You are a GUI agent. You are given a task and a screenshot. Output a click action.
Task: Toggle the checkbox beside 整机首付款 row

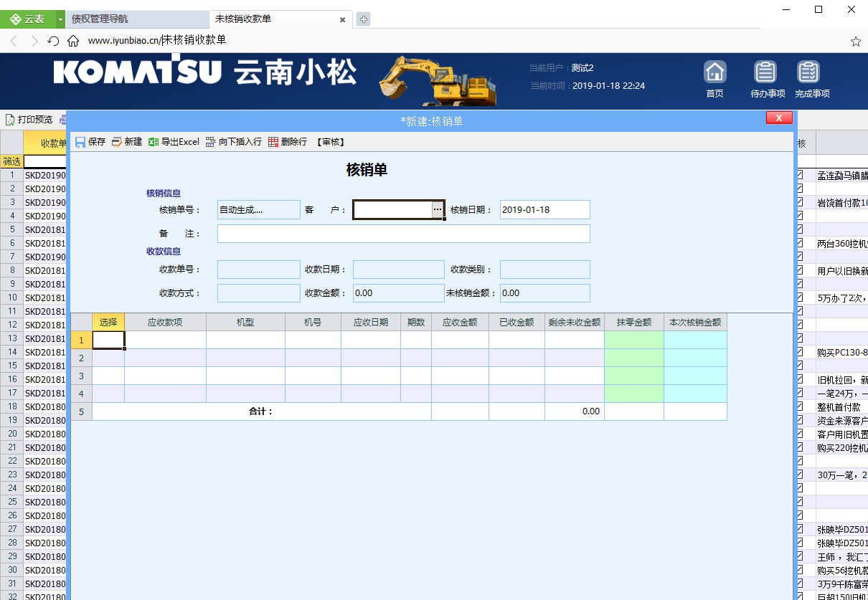[x=800, y=406]
